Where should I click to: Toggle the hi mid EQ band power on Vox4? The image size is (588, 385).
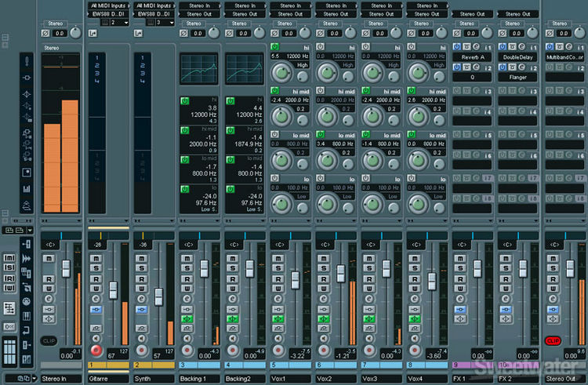[412, 91]
